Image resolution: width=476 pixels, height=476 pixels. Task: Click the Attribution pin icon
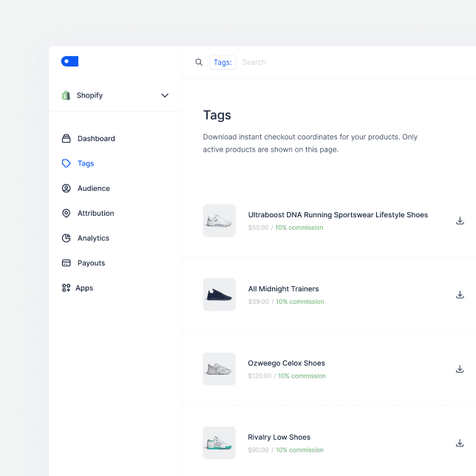pyautogui.click(x=67, y=213)
